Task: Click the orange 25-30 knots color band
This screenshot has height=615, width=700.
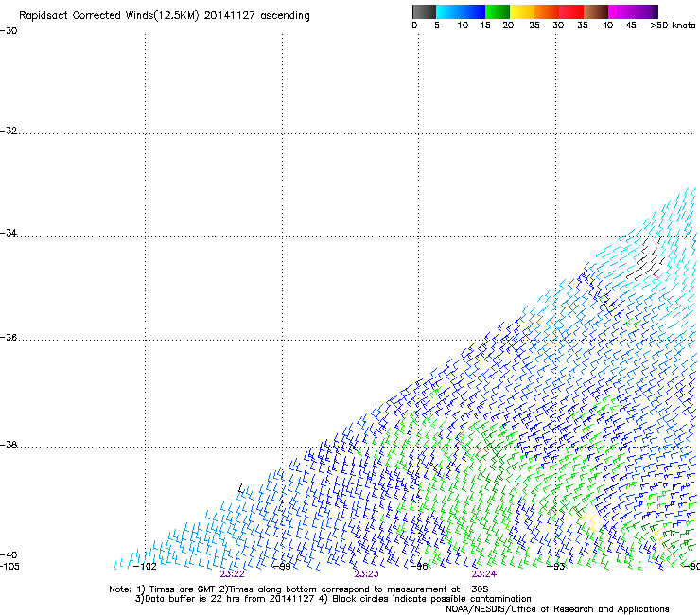Action: [547, 11]
